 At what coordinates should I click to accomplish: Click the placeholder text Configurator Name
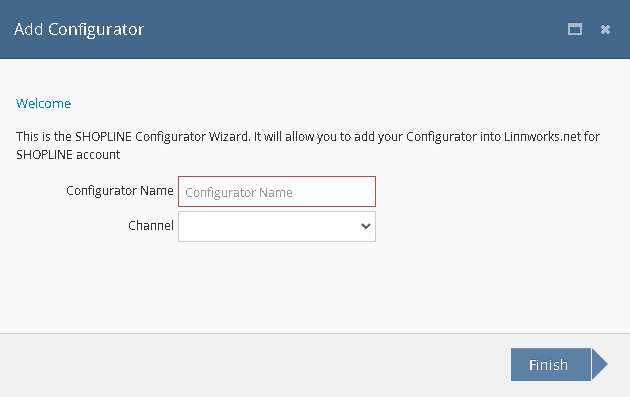tap(239, 193)
